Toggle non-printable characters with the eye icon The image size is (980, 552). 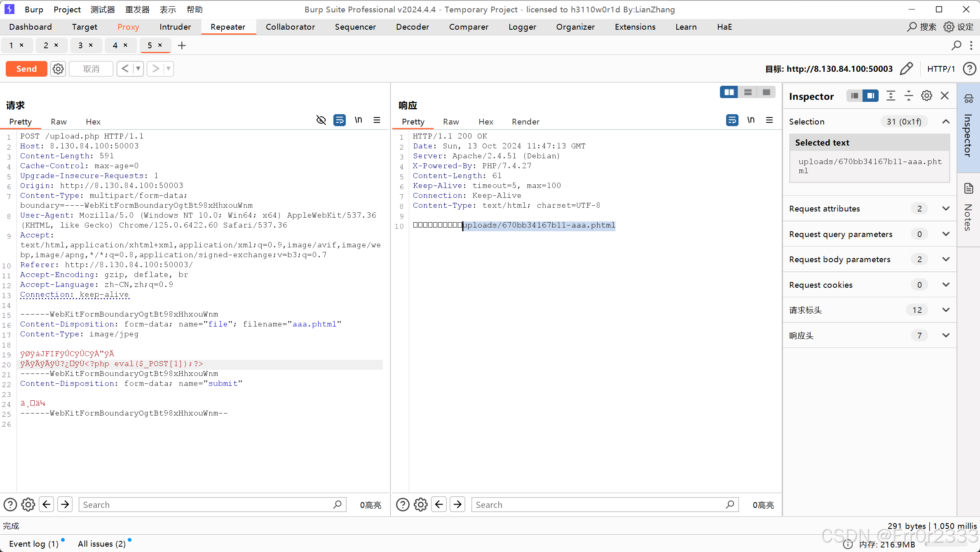pos(321,120)
